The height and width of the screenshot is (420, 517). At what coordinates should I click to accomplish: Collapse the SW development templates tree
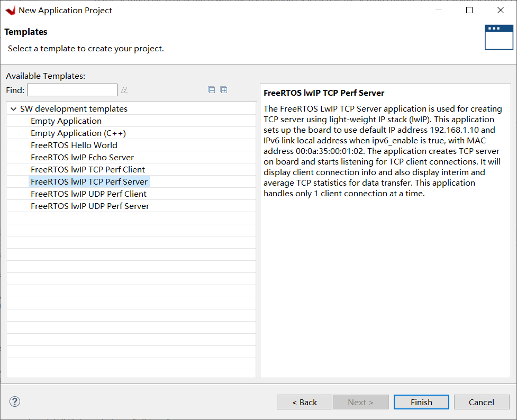click(14, 109)
